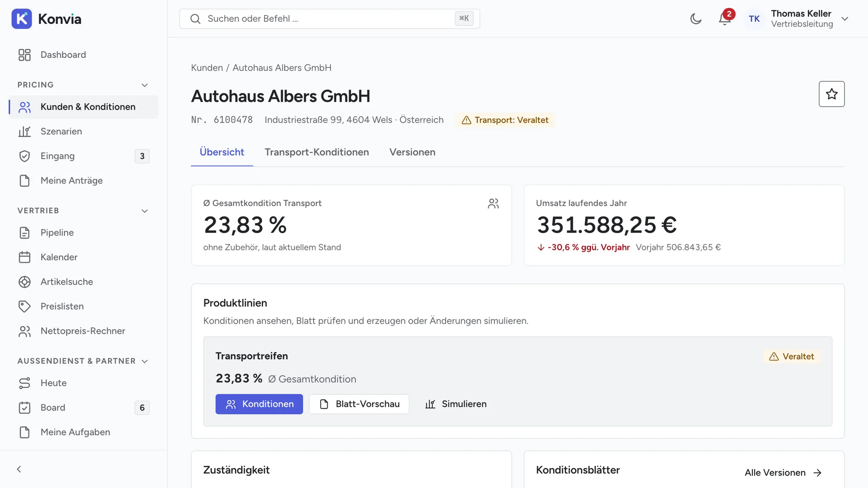Click the Eingang shield icon
The height and width of the screenshot is (488, 868).
(24, 156)
